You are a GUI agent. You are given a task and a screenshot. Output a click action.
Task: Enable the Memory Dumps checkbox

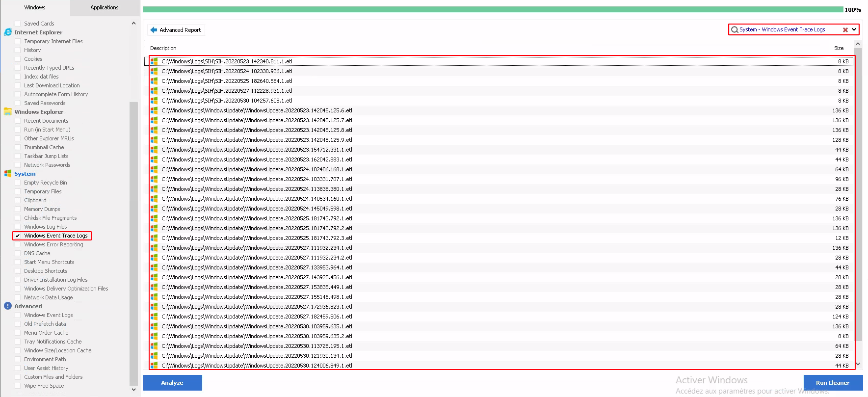click(18, 209)
